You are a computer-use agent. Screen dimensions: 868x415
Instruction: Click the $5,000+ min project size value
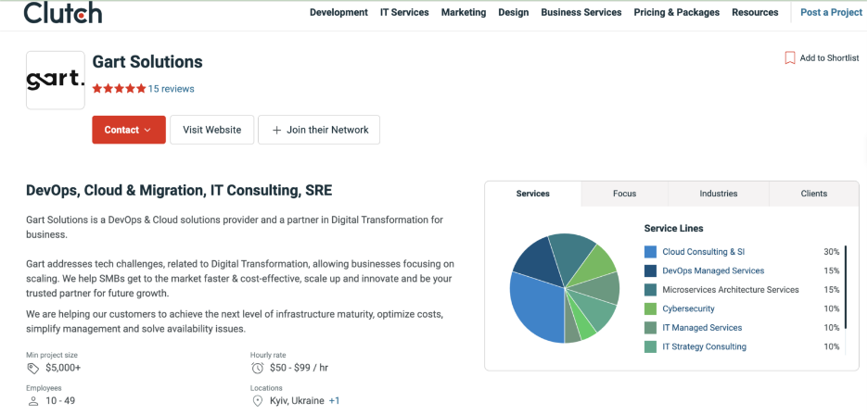coord(63,368)
